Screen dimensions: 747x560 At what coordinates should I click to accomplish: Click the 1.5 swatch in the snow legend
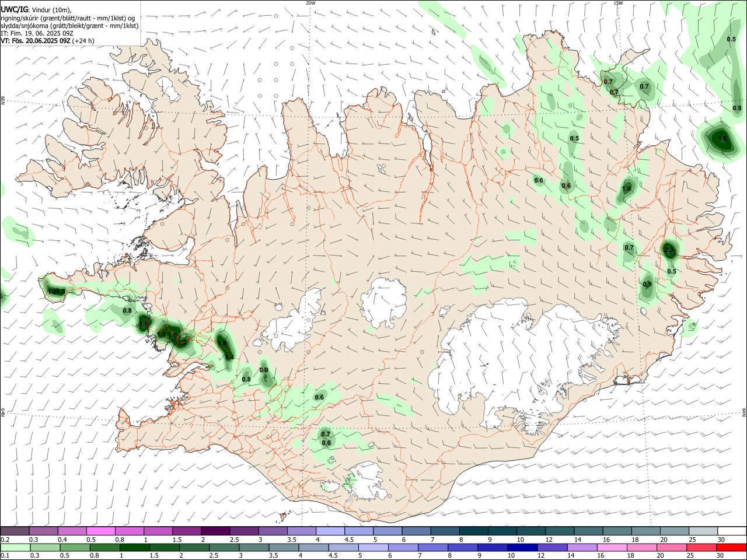[186, 531]
